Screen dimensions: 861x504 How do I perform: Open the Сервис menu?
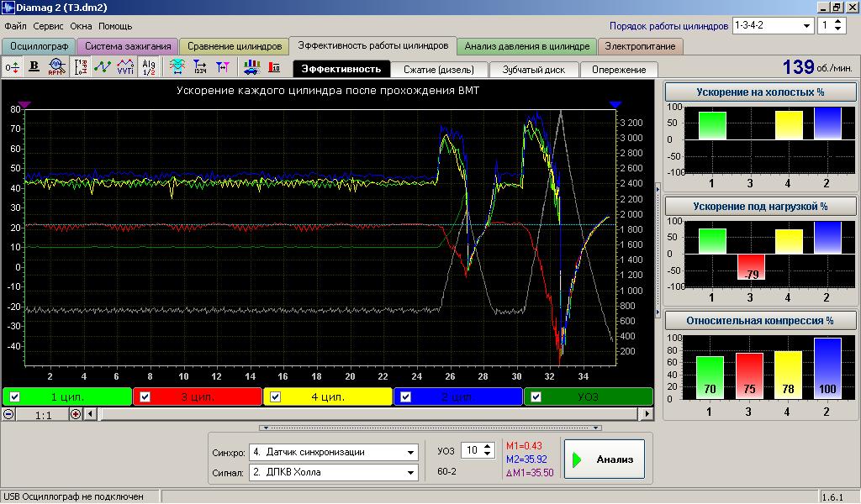[x=48, y=26]
